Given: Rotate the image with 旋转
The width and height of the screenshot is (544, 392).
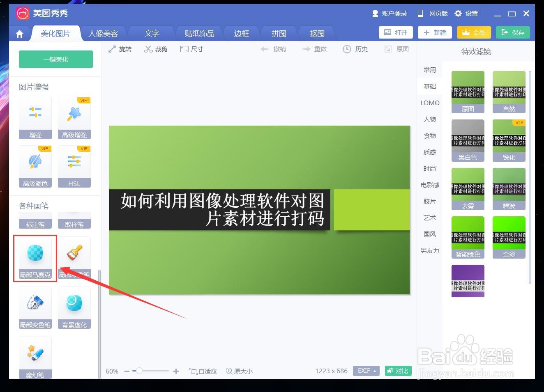Looking at the screenshot, I should point(120,49).
